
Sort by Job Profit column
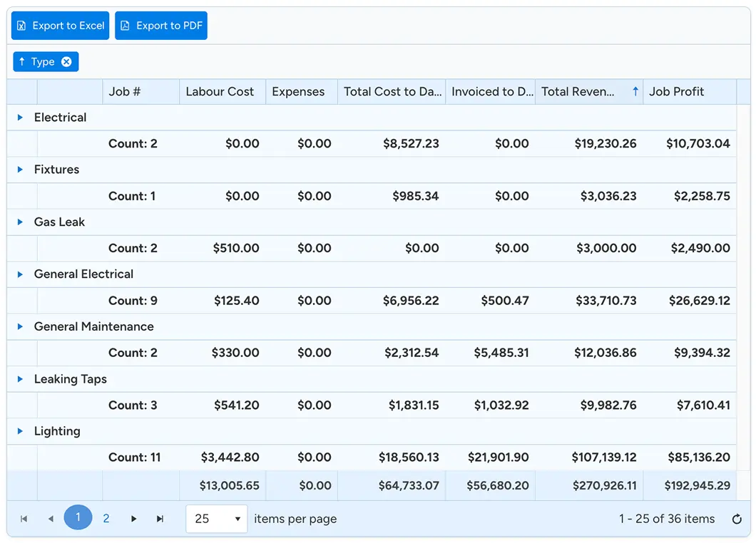[690, 91]
